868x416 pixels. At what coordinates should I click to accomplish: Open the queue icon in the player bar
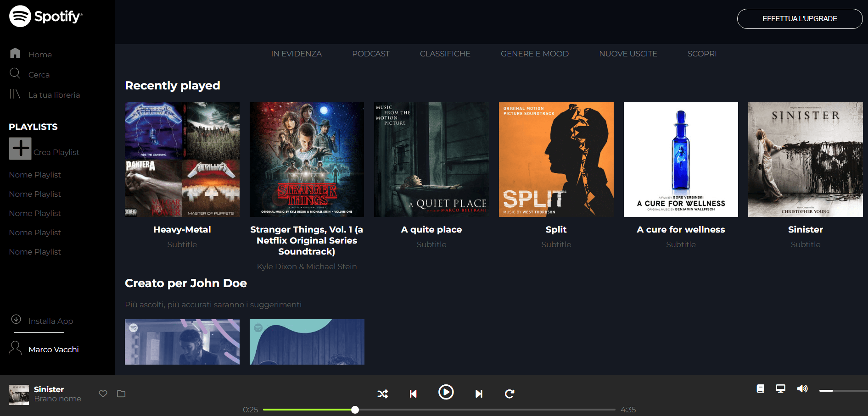(x=760, y=388)
